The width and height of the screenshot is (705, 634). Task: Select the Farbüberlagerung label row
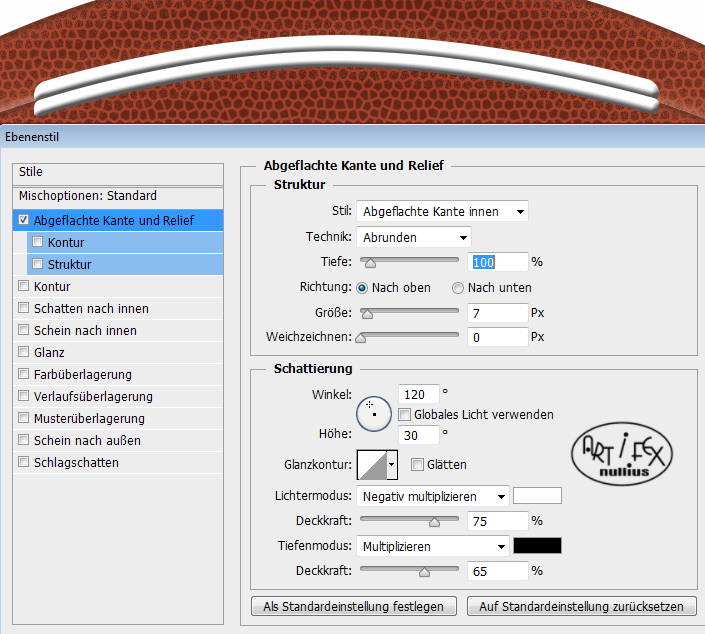[118, 374]
